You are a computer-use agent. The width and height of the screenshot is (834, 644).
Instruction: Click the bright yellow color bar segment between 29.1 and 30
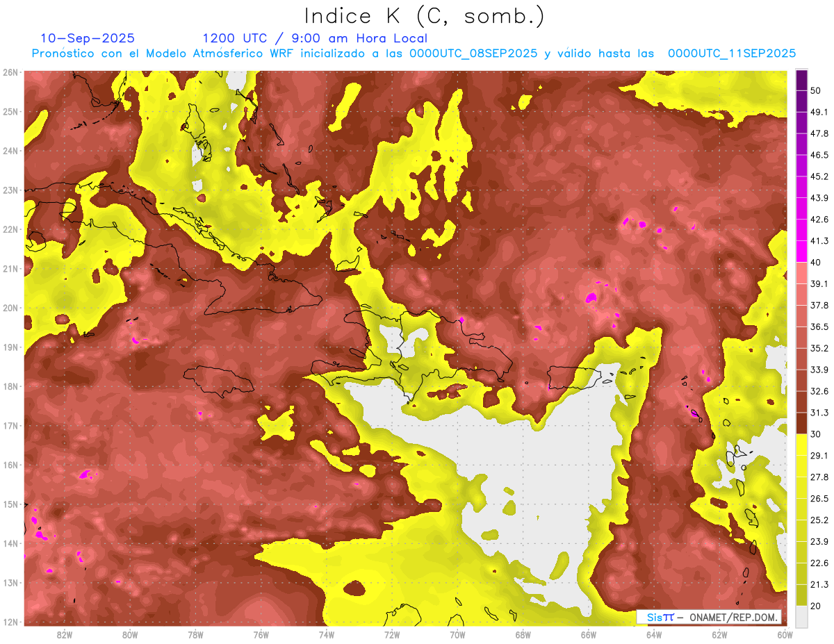[x=801, y=445]
